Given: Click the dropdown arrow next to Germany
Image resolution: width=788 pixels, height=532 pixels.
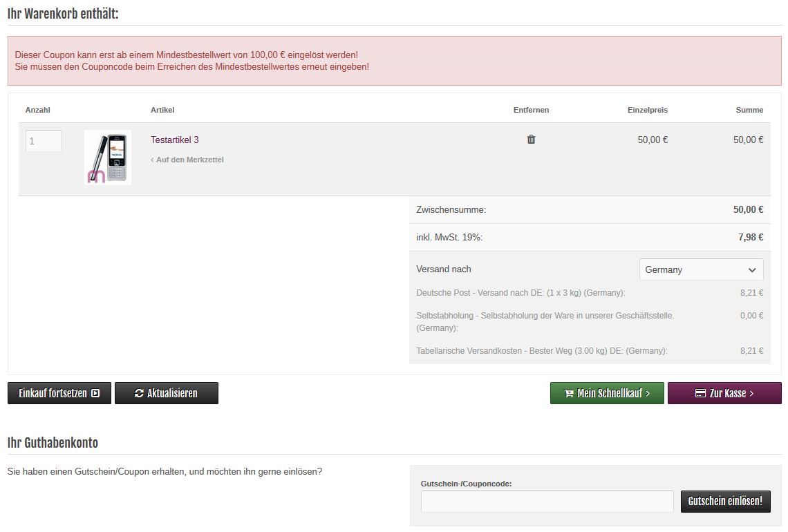Looking at the screenshot, I should coord(752,270).
